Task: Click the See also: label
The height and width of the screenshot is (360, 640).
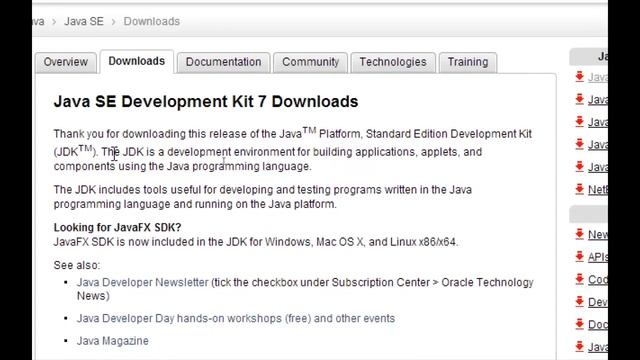Action: [x=77, y=265]
